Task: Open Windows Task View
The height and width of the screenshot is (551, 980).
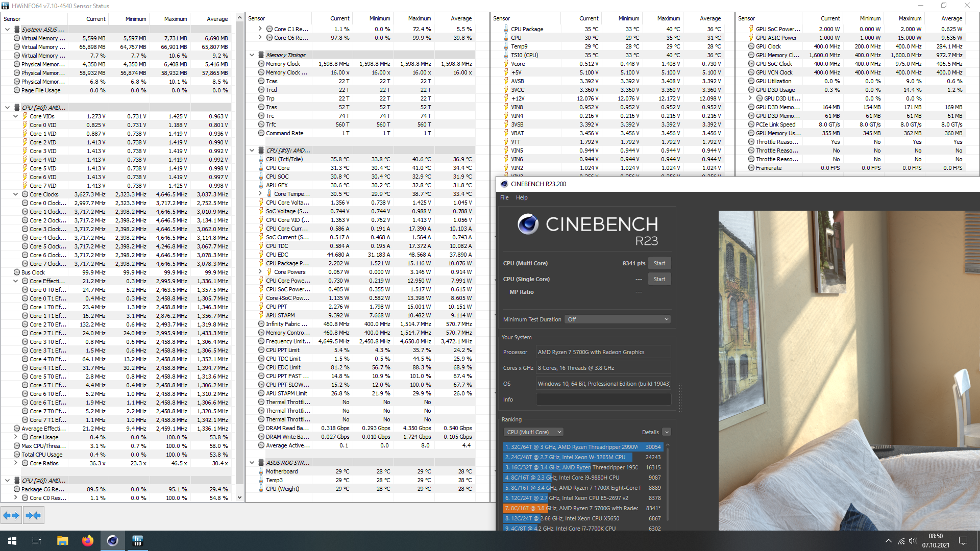Action: tap(37, 541)
